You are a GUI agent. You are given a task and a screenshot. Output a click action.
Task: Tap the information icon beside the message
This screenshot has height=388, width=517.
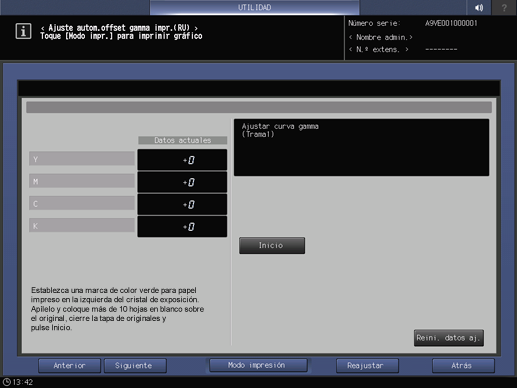[x=23, y=31]
